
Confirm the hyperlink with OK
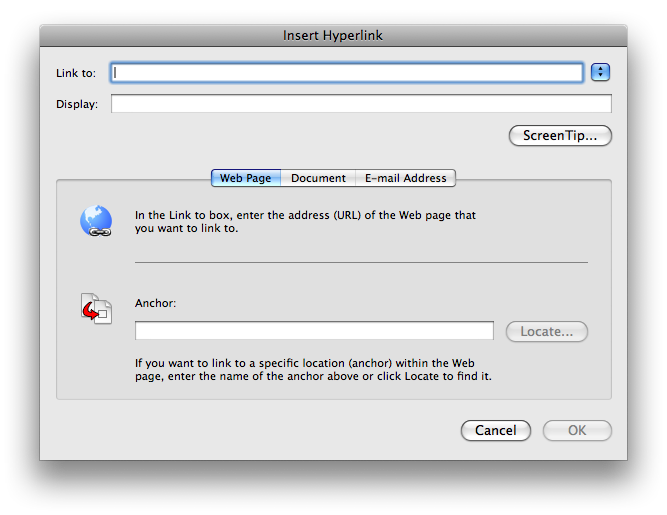click(x=577, y=430)
